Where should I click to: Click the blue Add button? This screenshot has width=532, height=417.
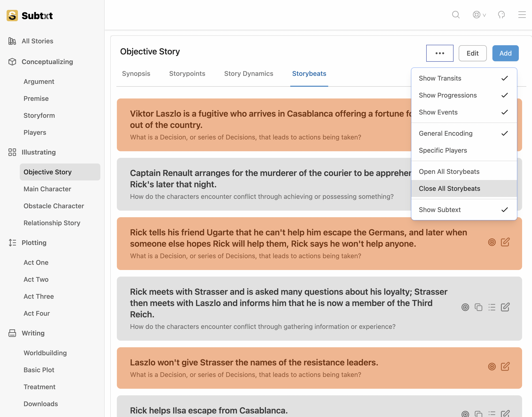coord(505,53)
